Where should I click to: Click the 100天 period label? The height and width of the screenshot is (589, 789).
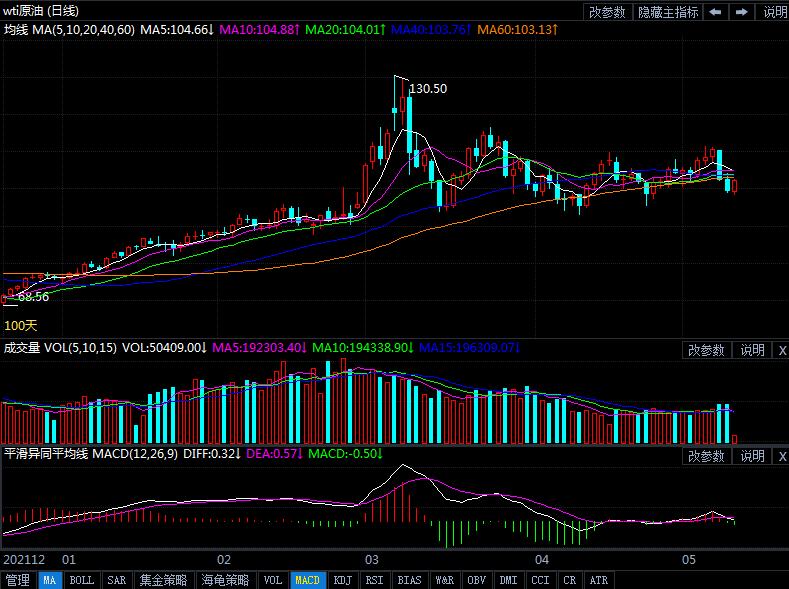(x=20, y=326)
